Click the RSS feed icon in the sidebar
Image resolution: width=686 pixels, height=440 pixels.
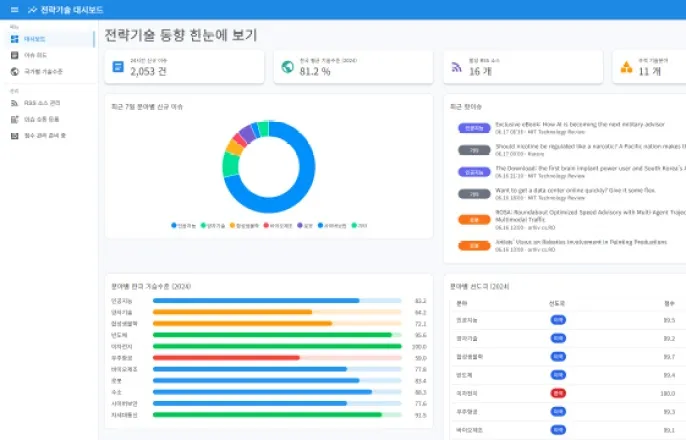14,103
